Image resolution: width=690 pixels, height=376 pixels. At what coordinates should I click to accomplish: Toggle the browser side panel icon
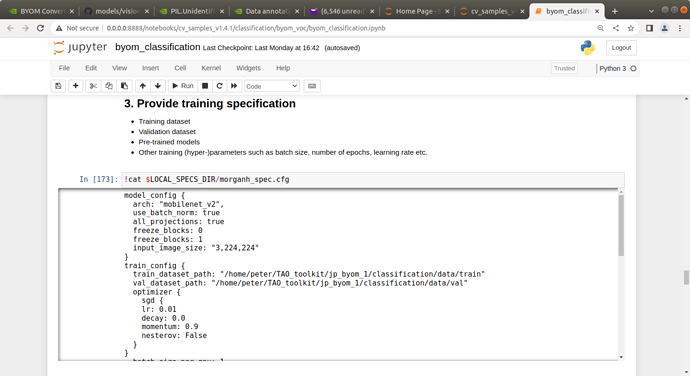coord(650,28)
